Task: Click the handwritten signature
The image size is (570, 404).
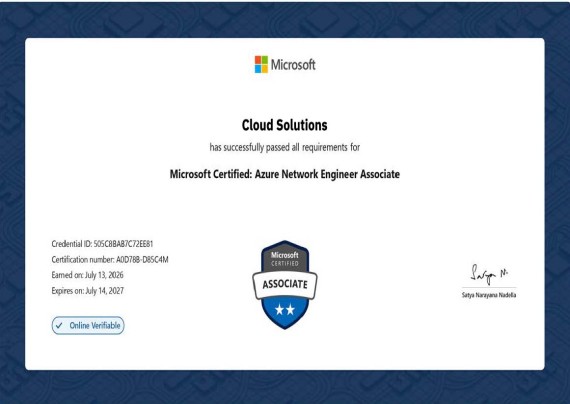Action: (x=489, y=274)
